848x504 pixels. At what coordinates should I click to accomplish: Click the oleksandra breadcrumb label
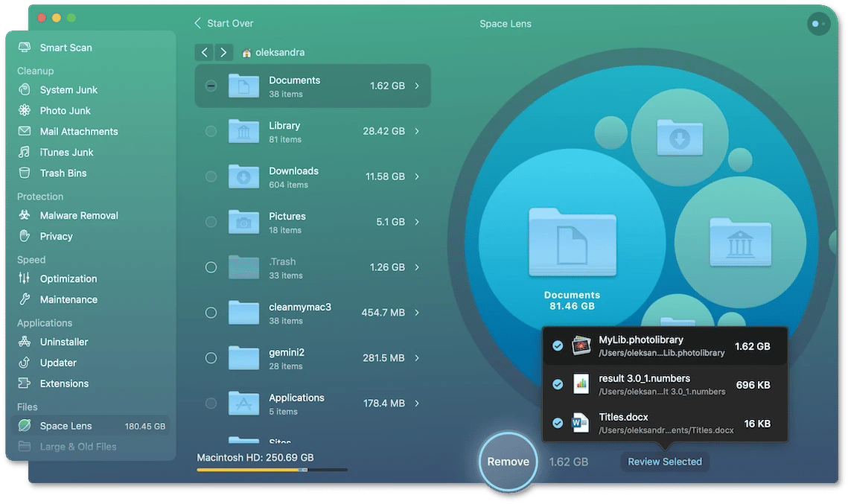[x=280, y=52]
